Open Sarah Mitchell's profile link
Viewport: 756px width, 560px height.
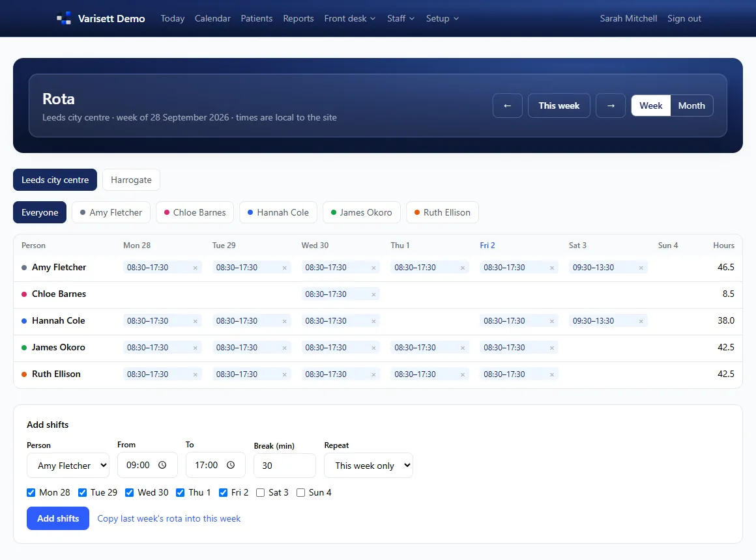628,18
